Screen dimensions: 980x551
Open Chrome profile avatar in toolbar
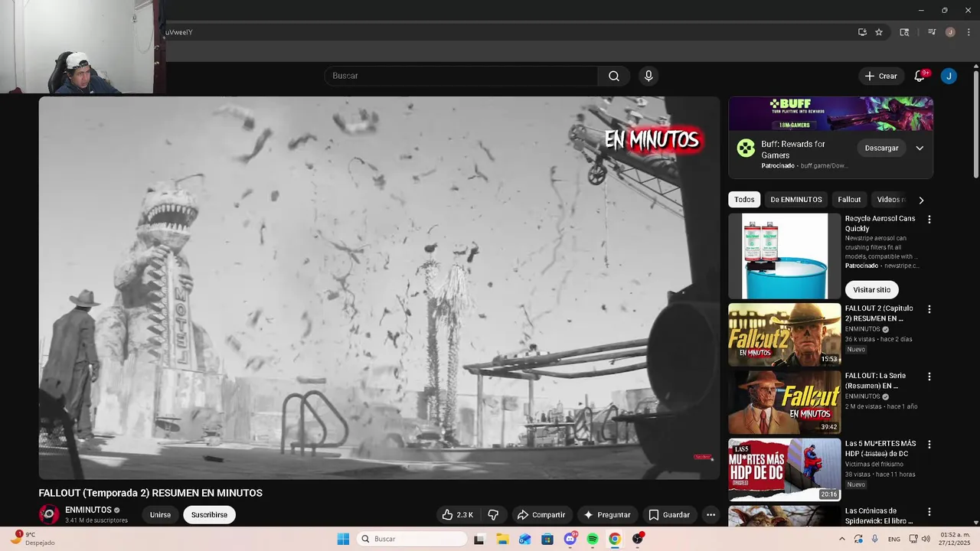(x=950, y=32)
